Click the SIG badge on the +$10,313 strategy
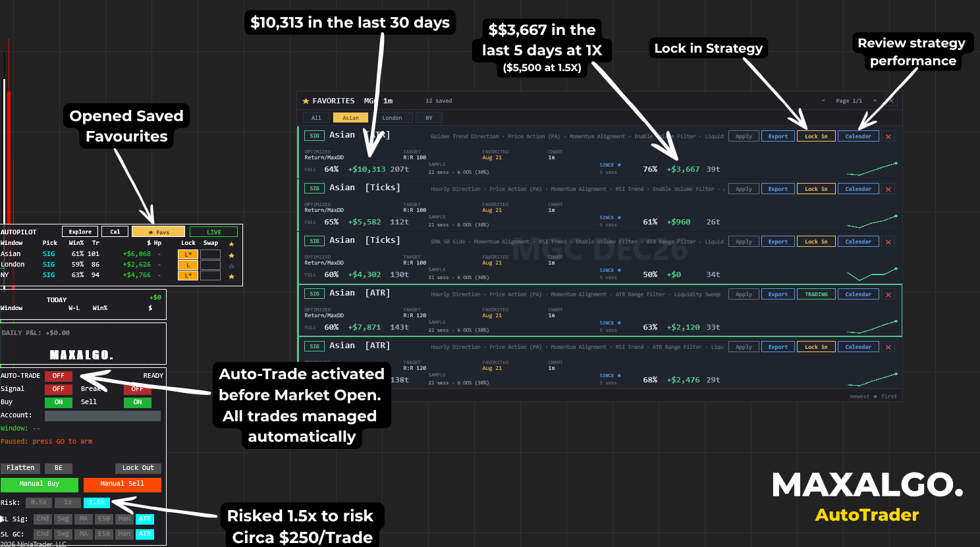The image size is (980, 547). 314,136
